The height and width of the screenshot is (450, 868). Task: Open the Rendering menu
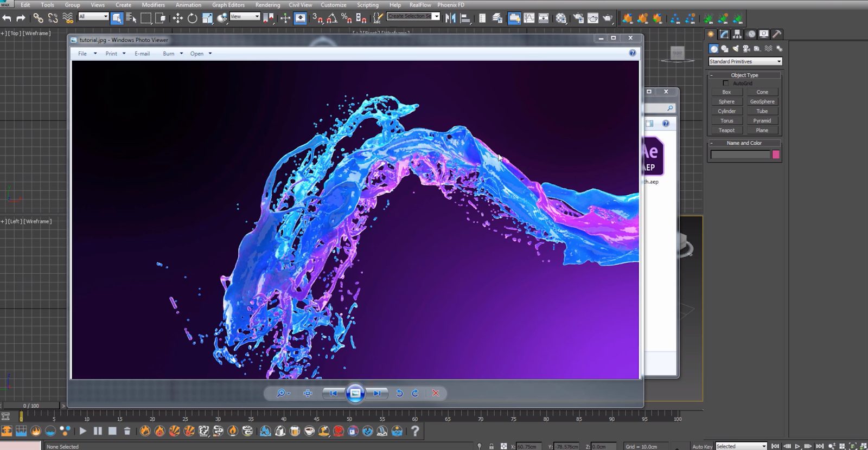pyautogui.click(x=267, y=5)
